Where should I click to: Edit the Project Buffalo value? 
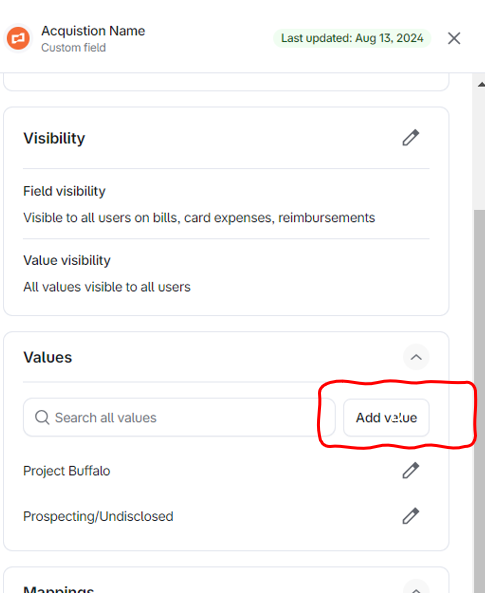(411, 470)
